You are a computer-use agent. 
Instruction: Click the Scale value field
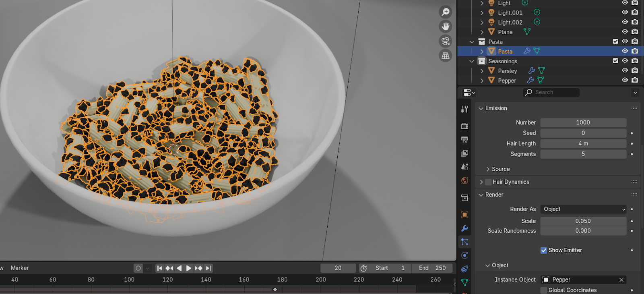[583, 221]
